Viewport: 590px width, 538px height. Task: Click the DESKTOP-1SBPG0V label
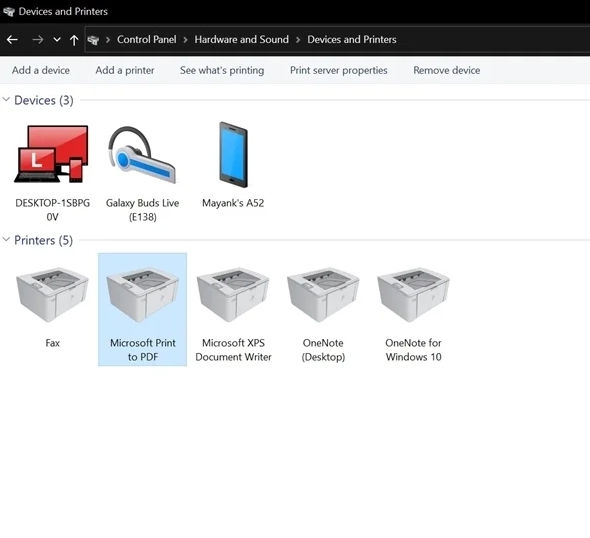52,210
